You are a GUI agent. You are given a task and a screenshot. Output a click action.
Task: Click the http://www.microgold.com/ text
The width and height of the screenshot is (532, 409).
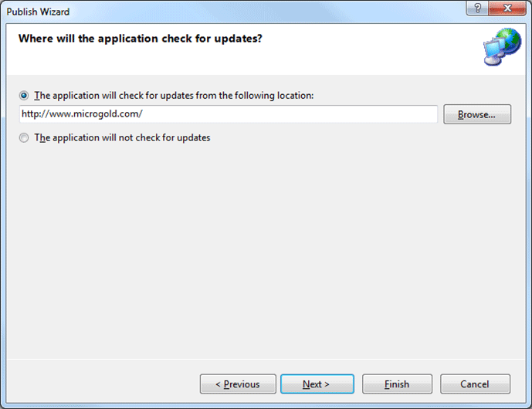click(82, 114)
